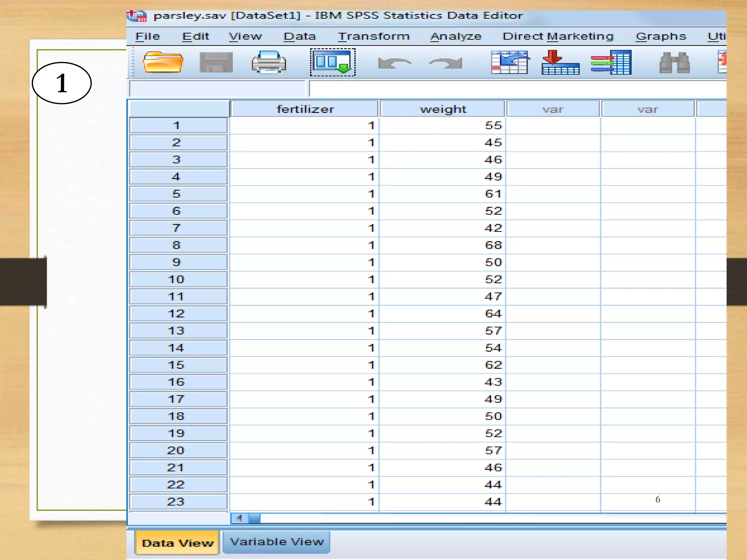Select the fertilizer column header
Screen dimensions: 747x560
[305, 109]
